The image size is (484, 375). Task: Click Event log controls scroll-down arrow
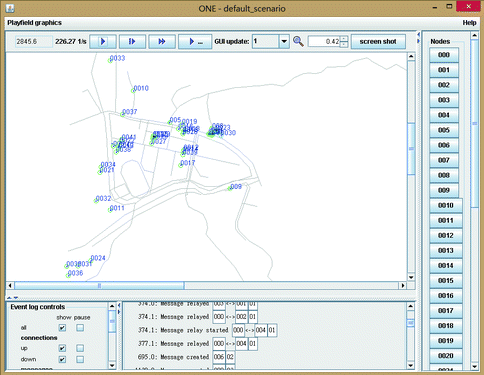[x=112, y=366]
